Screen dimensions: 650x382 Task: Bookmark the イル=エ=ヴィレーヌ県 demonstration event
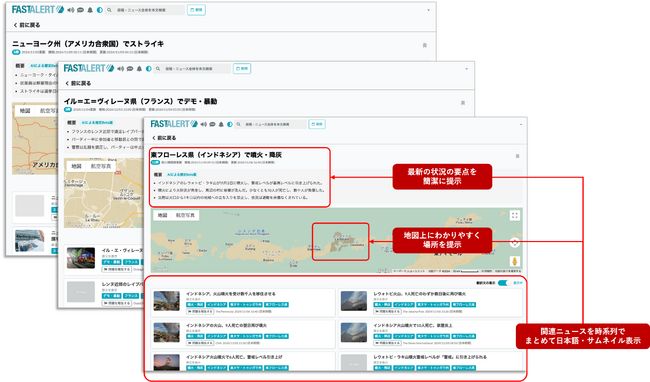point(463,103)
